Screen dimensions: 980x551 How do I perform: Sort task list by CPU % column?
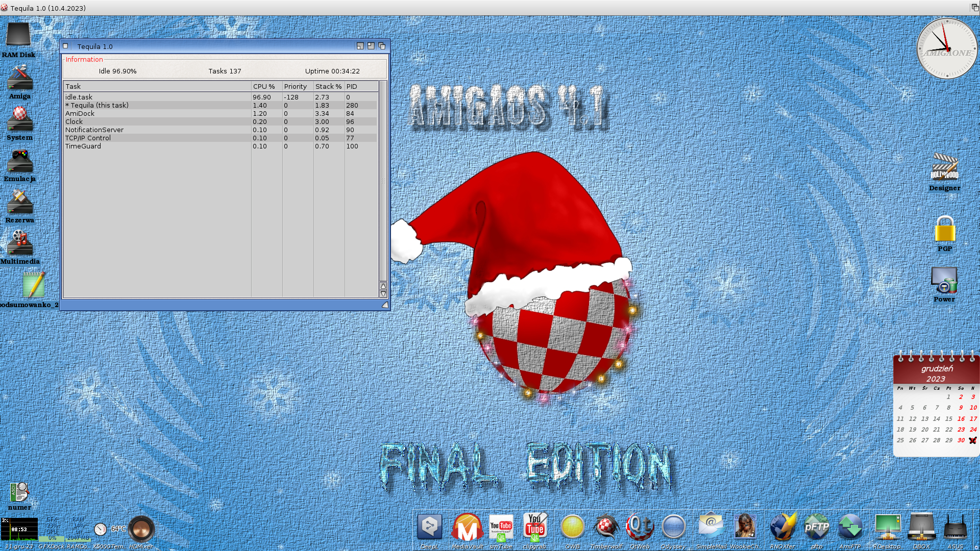(x=266, y=86)
